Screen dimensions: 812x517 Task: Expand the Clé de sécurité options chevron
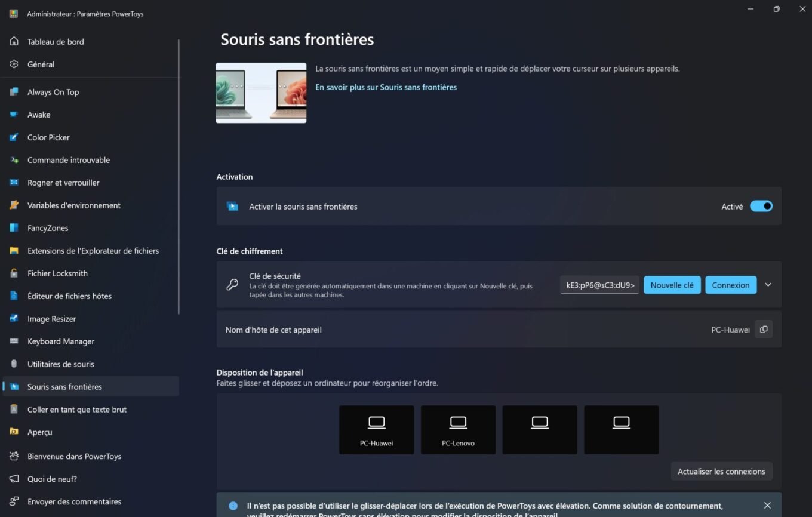tap(768, 285)
